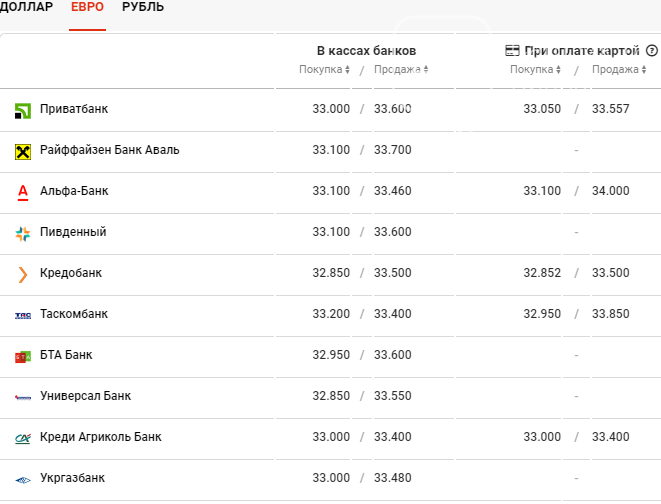Open the Кредобанк link
The width and height of the screenshot is (661, 504).
(x=71, y=273)
